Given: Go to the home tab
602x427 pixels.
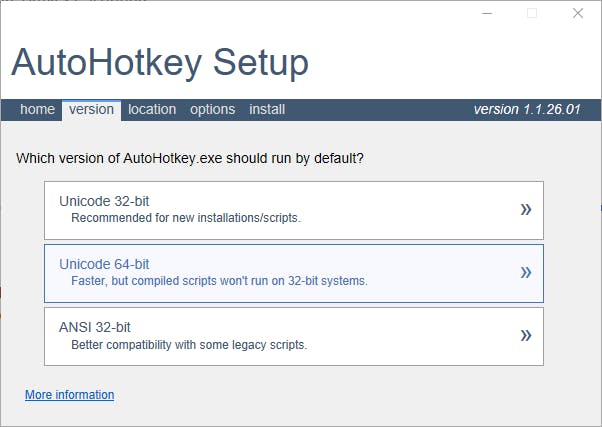Looking at the screenshot, I should click(x=37, y=110).
